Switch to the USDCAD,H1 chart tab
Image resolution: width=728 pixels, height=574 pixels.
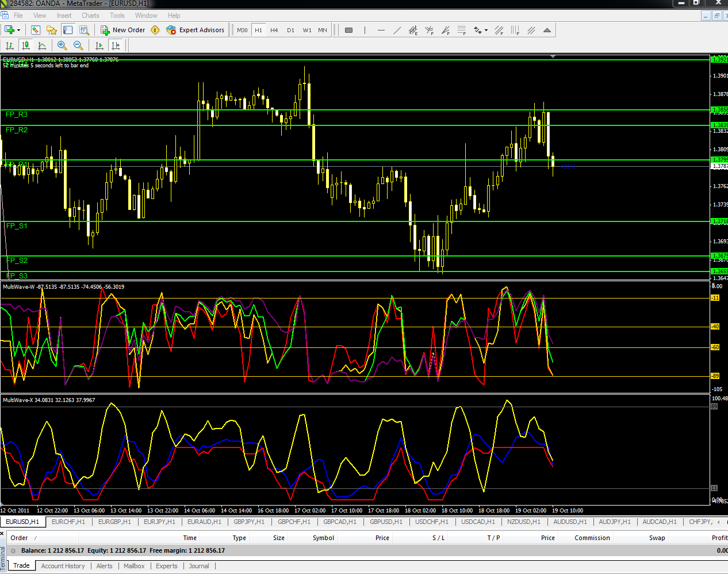click(x=478, y=522)
